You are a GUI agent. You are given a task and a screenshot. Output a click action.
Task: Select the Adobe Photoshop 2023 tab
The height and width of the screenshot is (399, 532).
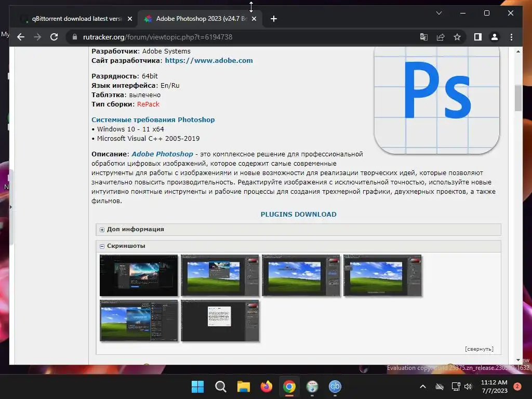(x=201, y=19)
